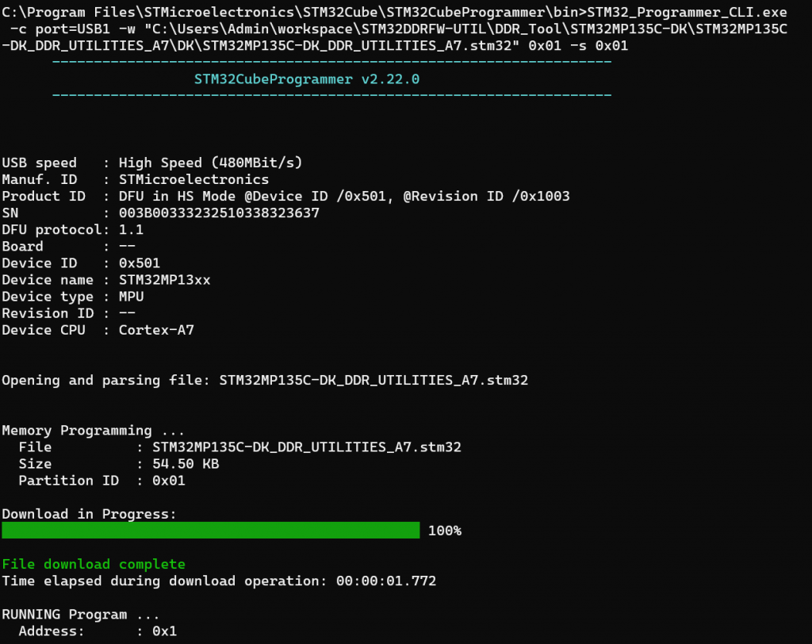Click the Device name value STM32MP13xx
The width and height of the screenshot is (812, 644).
pyautogui.click(x=164, y=279)
